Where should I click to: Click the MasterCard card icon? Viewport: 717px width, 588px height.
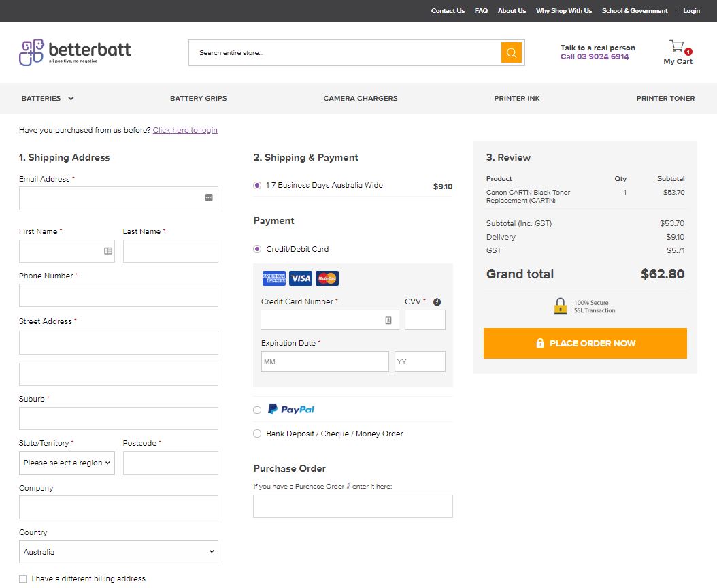coord(327,278)
